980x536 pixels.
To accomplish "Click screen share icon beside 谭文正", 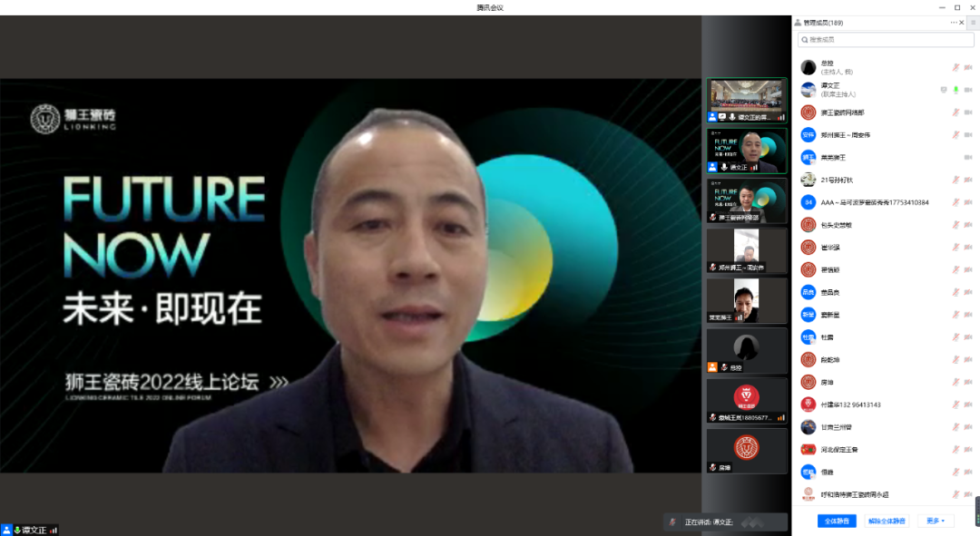I will (x=944, y=90).
